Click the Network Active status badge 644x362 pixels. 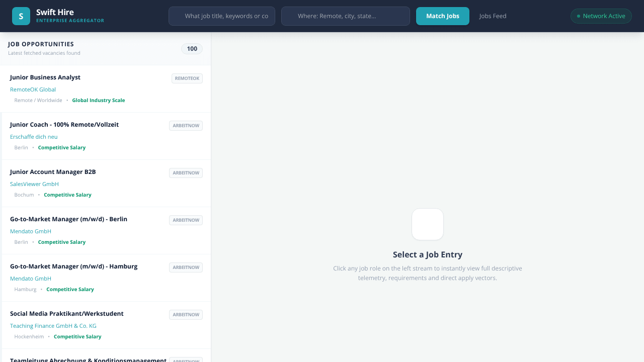point(601,16)
